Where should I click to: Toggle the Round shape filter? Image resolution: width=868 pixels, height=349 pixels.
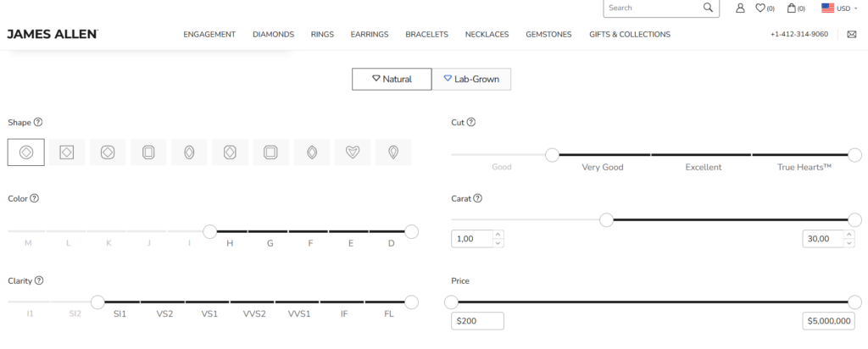26,152
